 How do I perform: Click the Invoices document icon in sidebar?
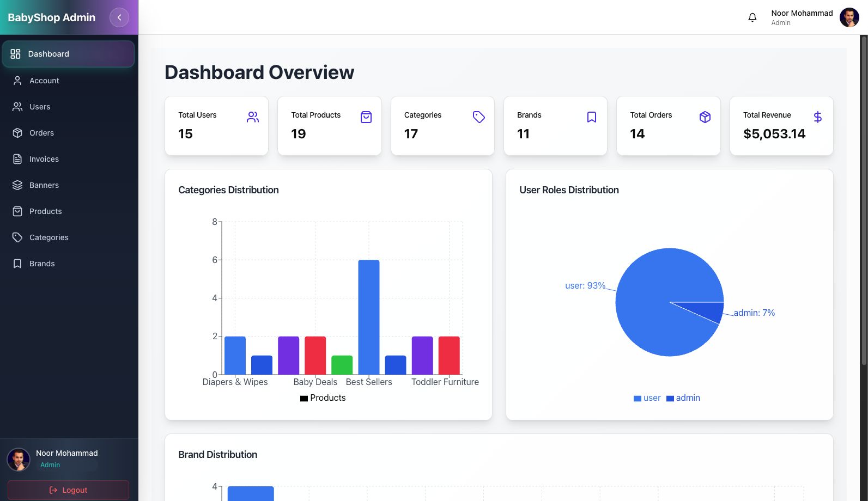click(17, 159)
